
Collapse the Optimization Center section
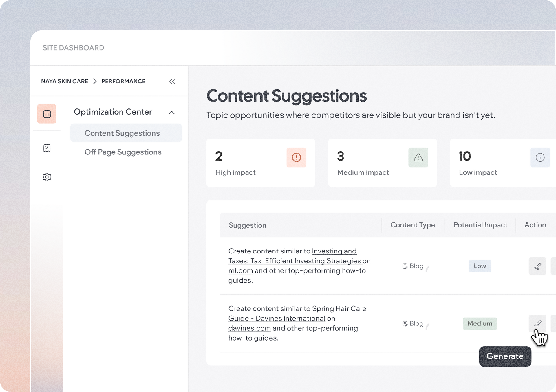tap(172, 112)
